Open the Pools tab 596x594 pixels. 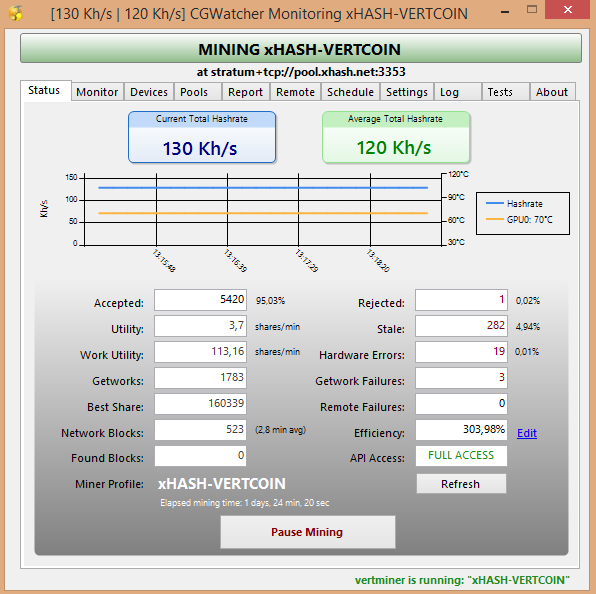(197, 92)
